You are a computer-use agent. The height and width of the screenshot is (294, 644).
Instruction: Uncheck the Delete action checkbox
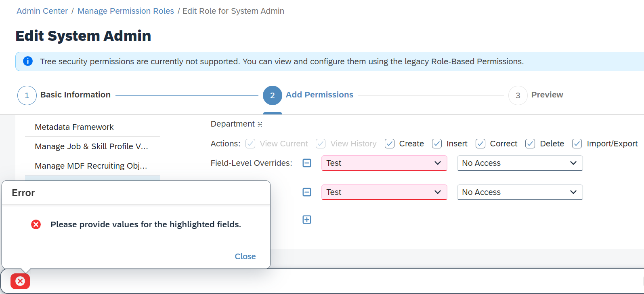(530, 144)
